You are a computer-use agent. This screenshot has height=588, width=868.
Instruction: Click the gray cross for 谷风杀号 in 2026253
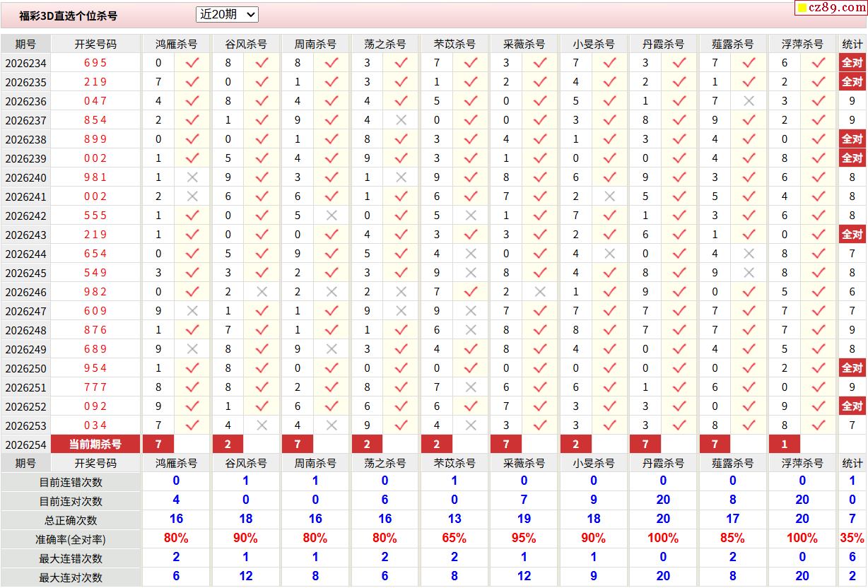coord(262,425)
